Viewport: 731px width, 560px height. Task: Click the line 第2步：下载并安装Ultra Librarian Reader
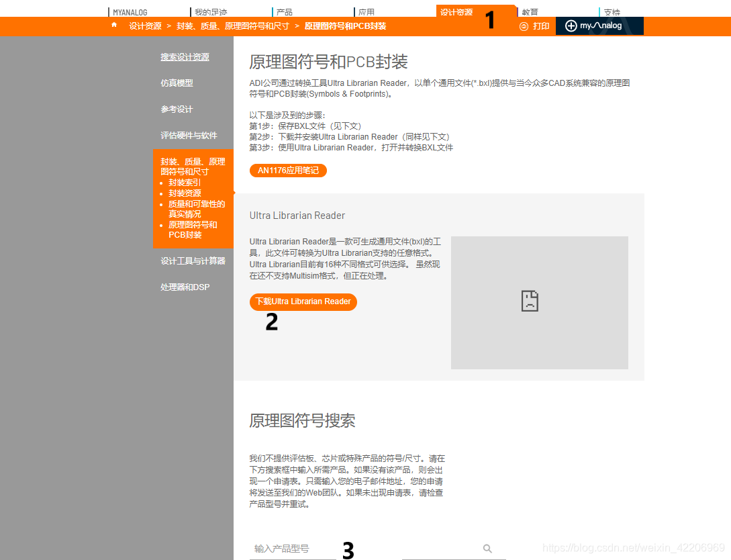pyautogui.click(x=349, y=136)
